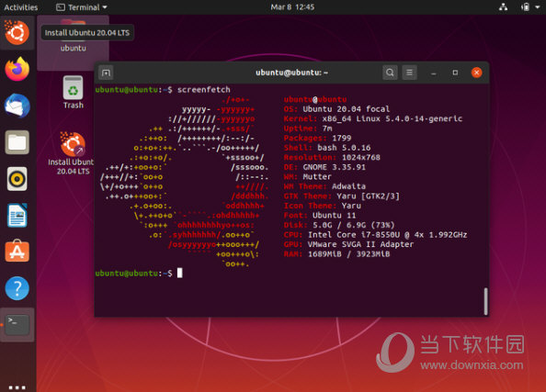Launch Firefox from the dock
Image resolution: width=546 pixels, height=392 pixels.
[17, 69]
